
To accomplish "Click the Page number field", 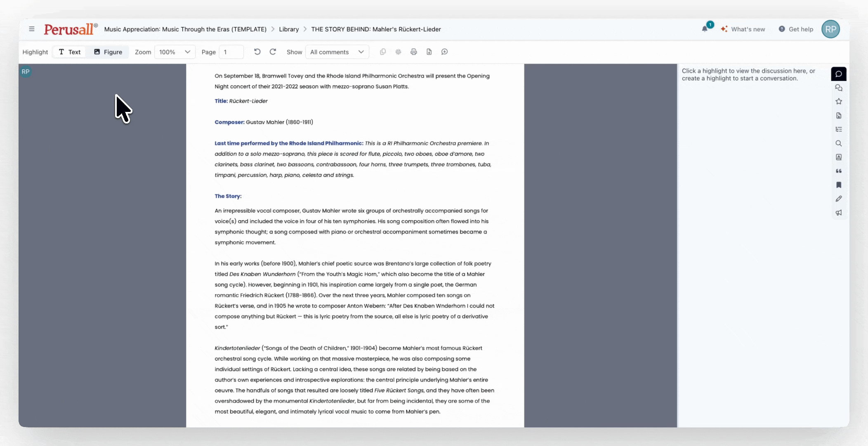I will click(231, 52).
